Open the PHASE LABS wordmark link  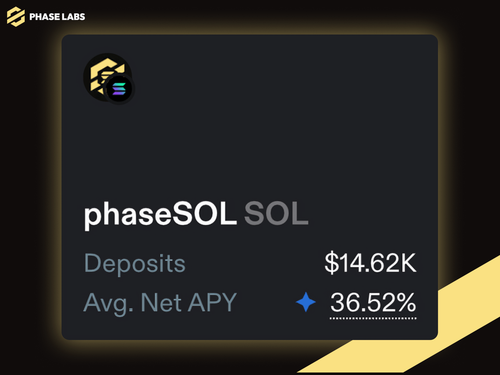tap(57, 17)
